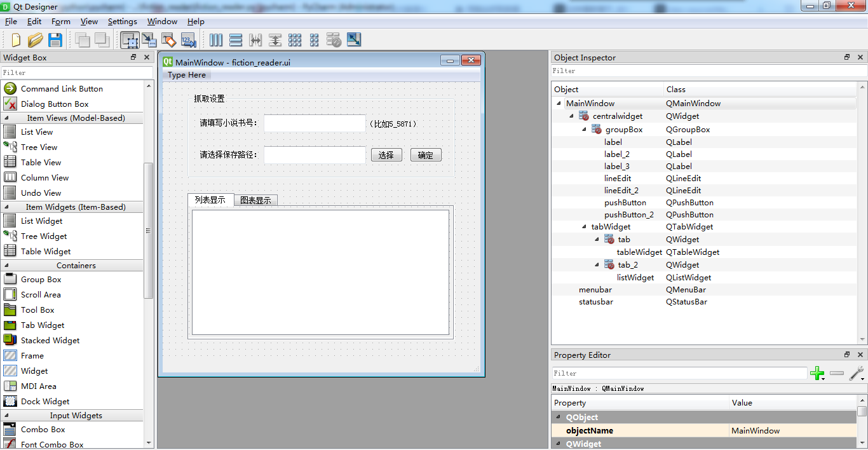Switch to Edit Buddies mode
The height and width of the screenshot is (450, 868).
pyautogui.click(x=168, y=40)
